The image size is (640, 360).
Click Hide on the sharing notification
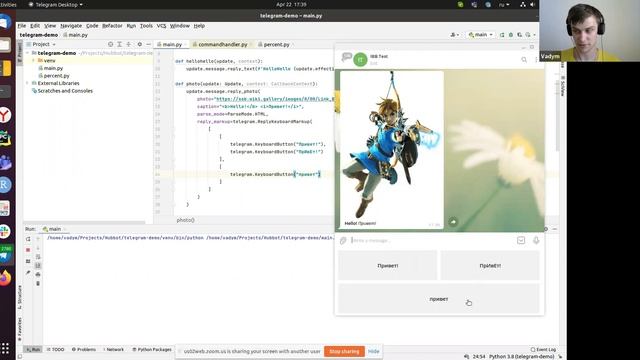[373, 351]
